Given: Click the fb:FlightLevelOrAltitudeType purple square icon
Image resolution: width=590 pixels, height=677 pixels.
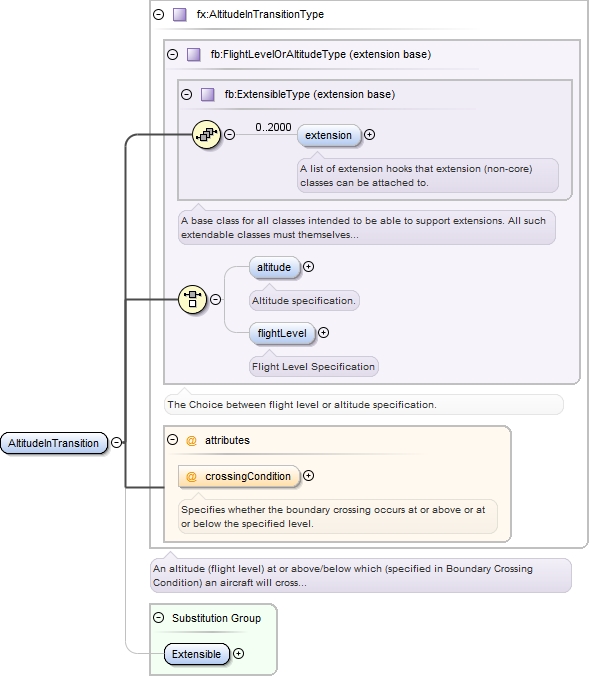Looking at the screenshot, I should [193, 54].
